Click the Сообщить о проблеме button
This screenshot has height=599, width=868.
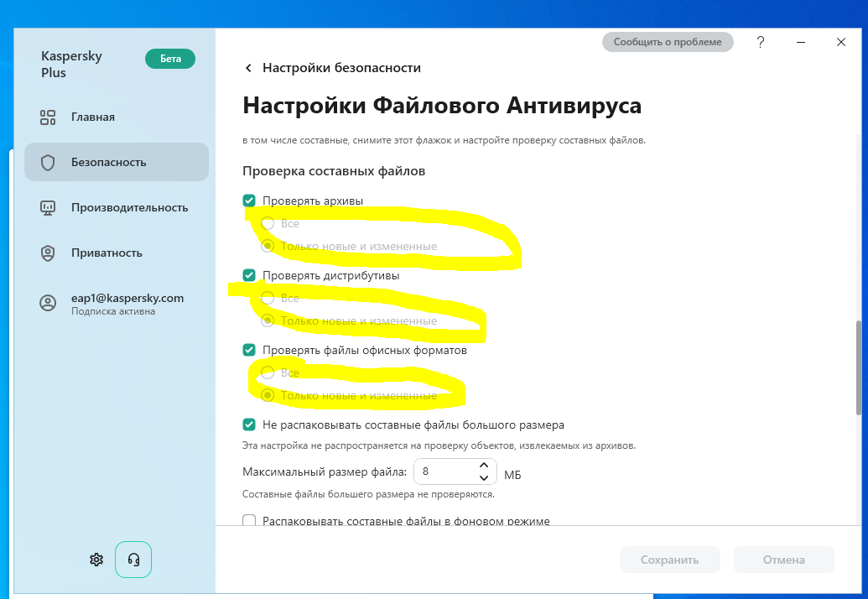(x=668, y=42)
